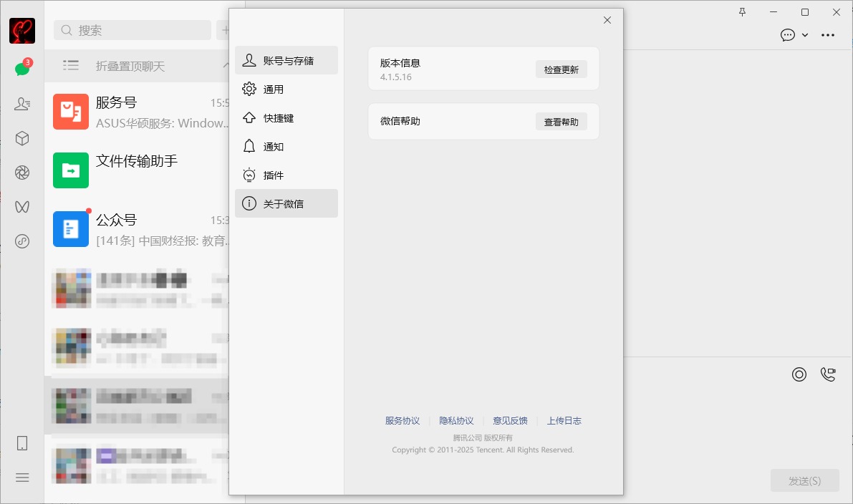Screen dimensions: 853x504
Task: Open the Search (搜一搜) circle icon
Action: (21, 241)
